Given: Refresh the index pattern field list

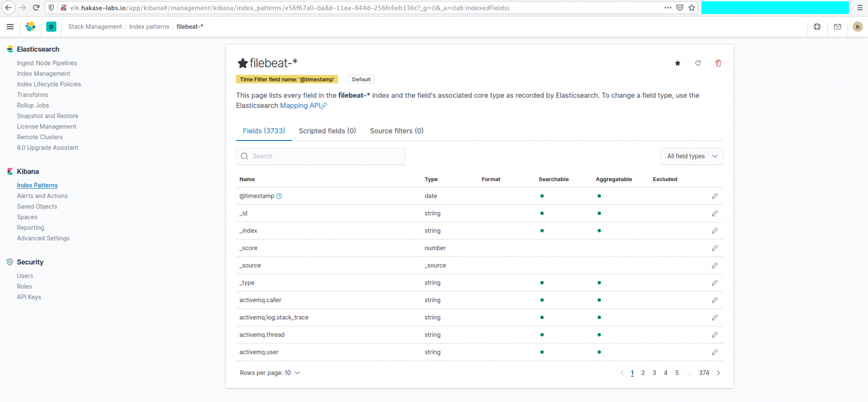Looking at the screenshot, I should pos(698,63).
